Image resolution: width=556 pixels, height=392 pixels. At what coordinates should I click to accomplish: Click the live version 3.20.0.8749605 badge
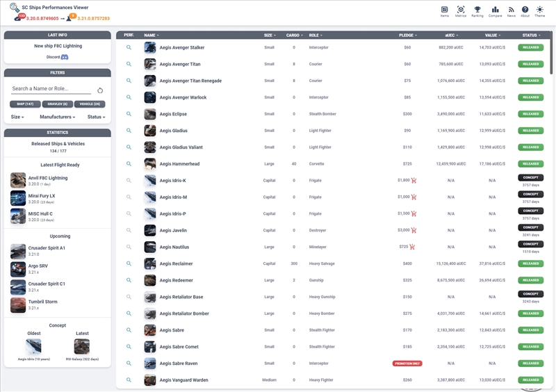coord(38,18)
